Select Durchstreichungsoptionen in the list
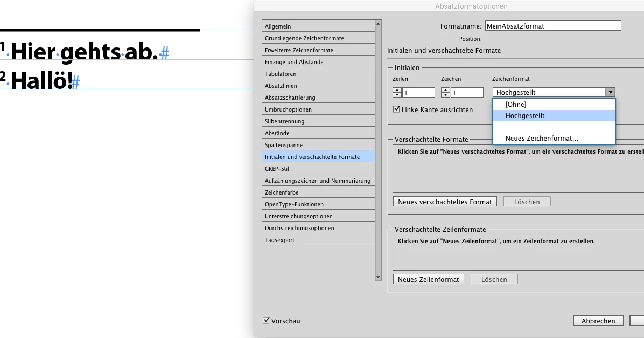 318,228
